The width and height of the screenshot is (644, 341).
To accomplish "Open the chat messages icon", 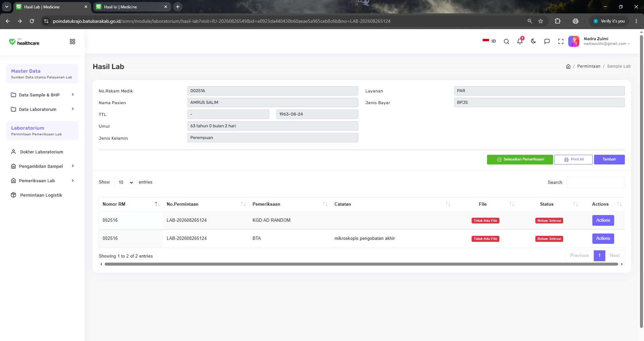I will [x=547, y=42].
